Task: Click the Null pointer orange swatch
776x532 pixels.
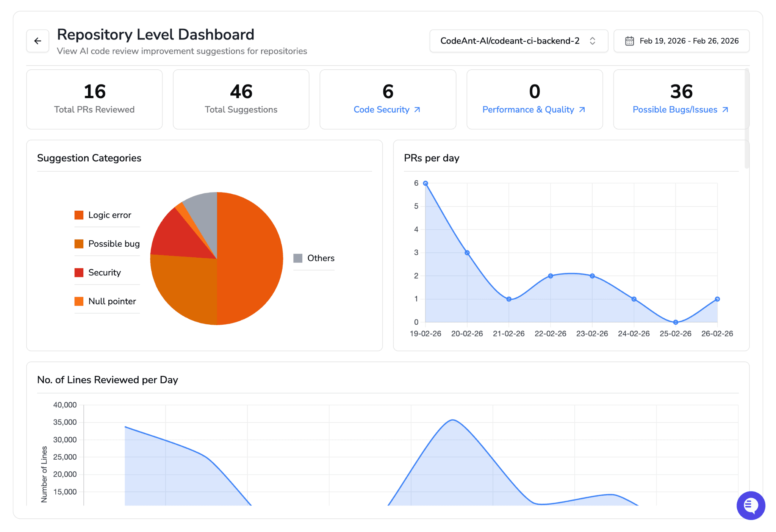Action: coord(79,302)
